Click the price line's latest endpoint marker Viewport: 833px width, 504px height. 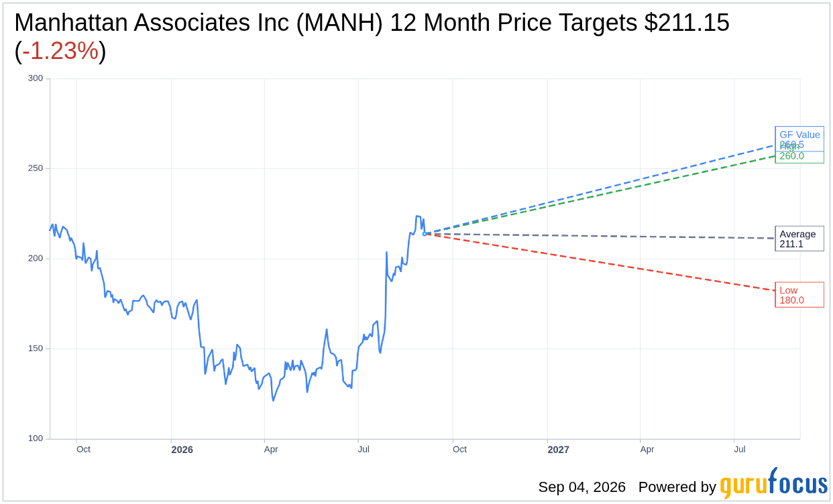click(x=425, y=234)
